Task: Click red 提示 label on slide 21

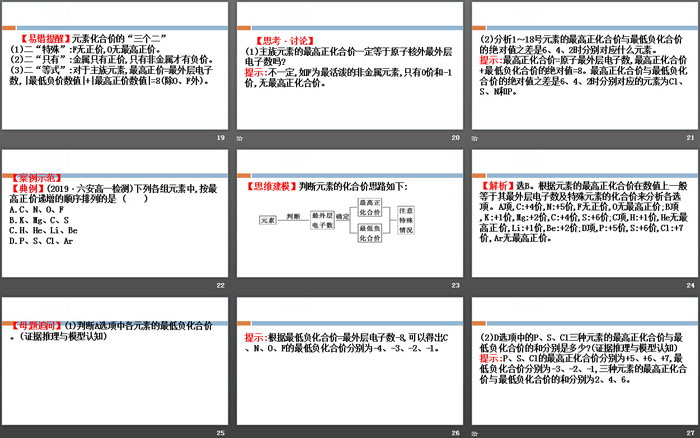Action: [x=491, y=60]
